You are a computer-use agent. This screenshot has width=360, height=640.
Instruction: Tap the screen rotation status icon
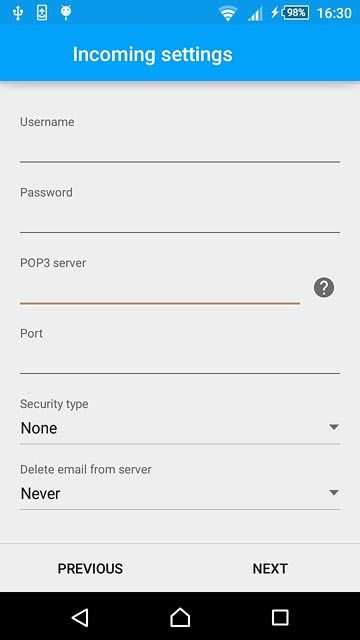(x=42, y=13)
